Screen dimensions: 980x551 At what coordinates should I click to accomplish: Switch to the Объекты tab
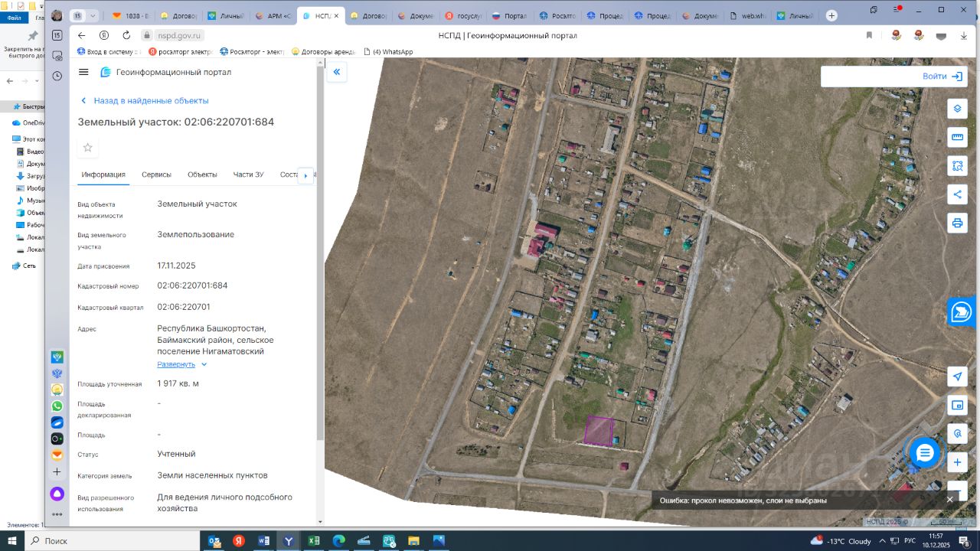point(202,174)
